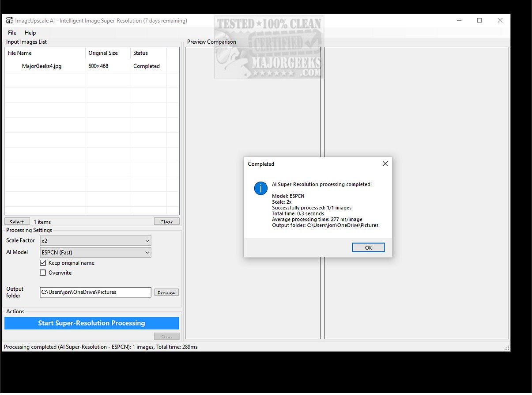Click the right preview pane
The image size is (532, 395).
point(416,193)
